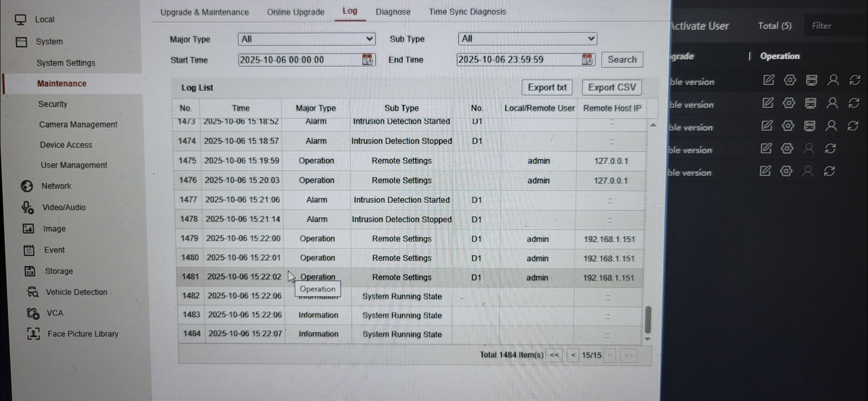This screenshot has width=868, height=401.
Task: Switch to the Diagnose tab
Action: tap(393, 12)
